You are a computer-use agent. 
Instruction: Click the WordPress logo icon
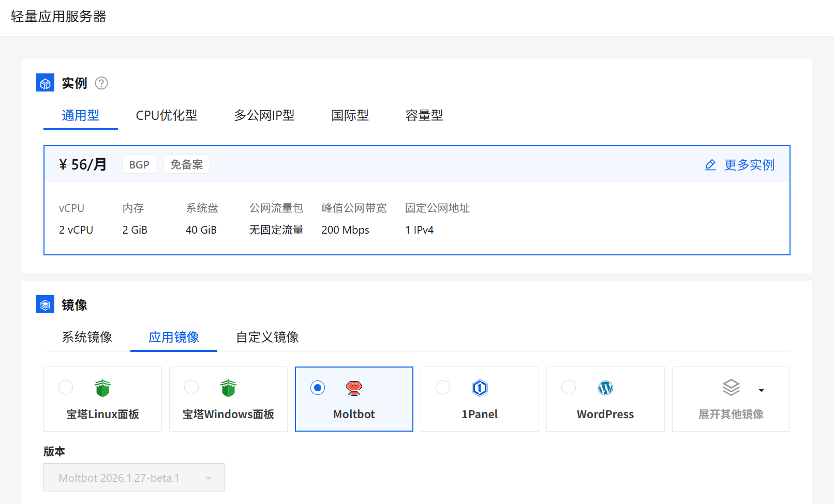point(605,388)
